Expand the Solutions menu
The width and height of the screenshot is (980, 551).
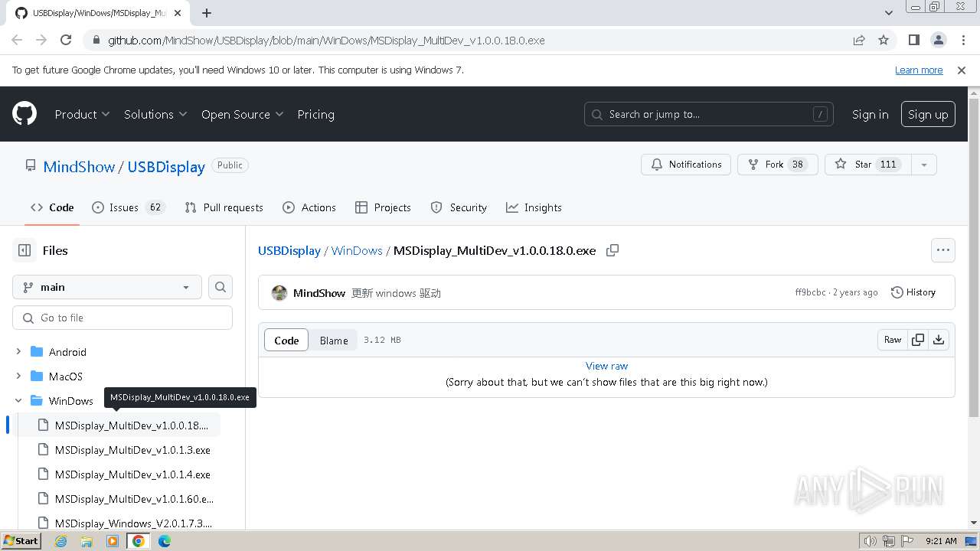[155, 114]
